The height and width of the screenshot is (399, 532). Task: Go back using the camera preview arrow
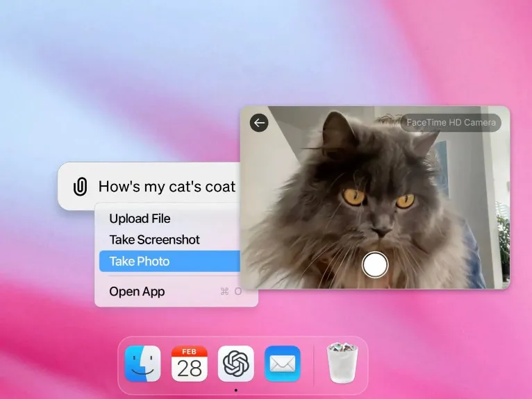click(x=259, y=123)
